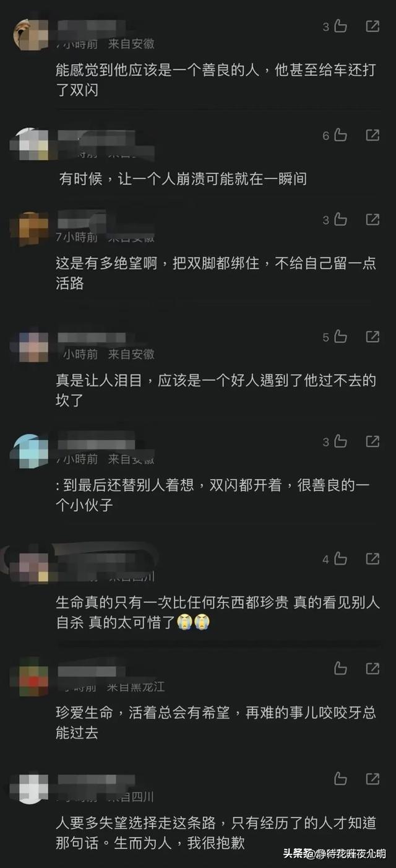
Task: Share the comment about 不给自己留一点活路
Action: [372, 219]
